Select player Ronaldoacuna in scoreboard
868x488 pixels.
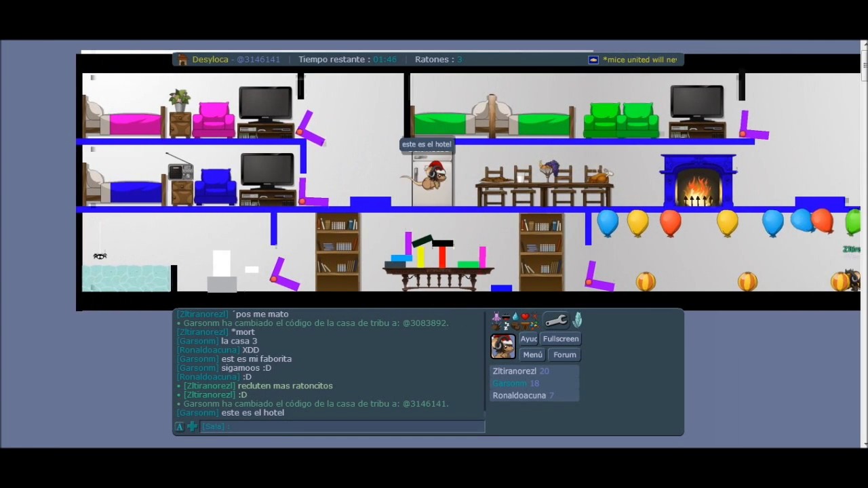[x=534, y=395]
